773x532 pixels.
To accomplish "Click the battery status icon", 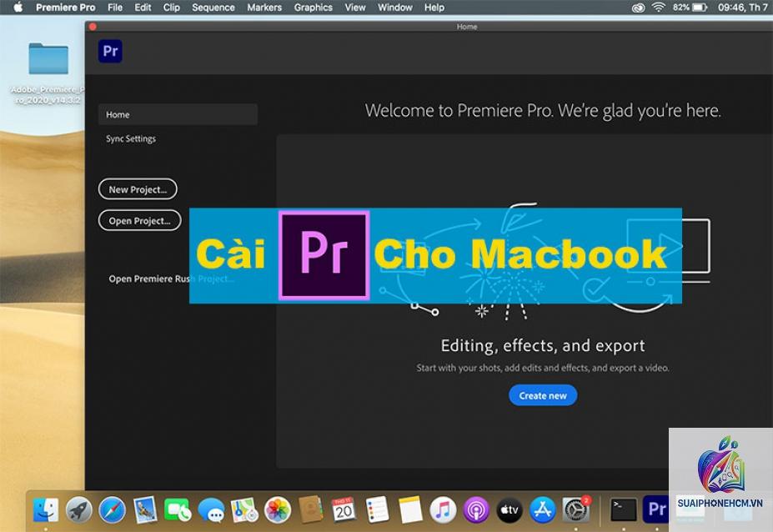I will (700, 8).
